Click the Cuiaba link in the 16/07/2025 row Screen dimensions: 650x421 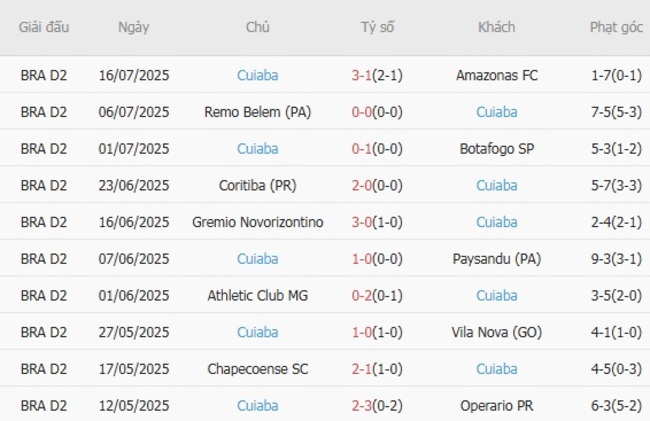pos(258,75)
